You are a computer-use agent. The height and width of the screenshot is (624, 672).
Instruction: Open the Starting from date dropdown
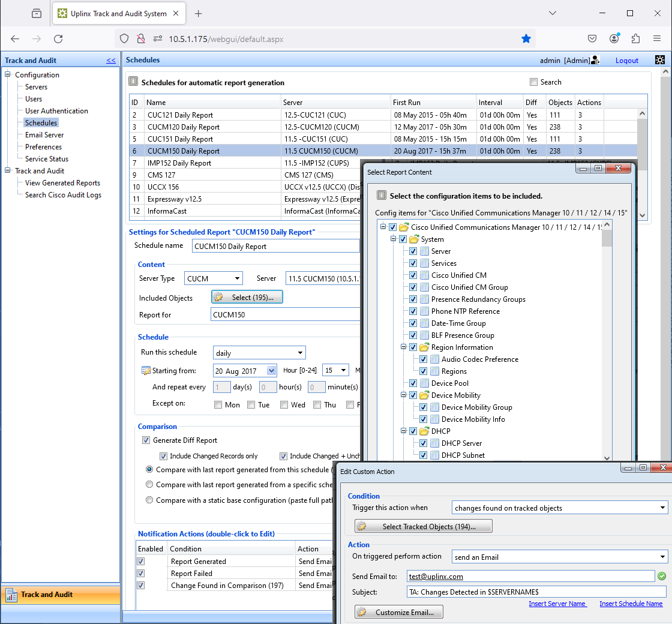271,371
